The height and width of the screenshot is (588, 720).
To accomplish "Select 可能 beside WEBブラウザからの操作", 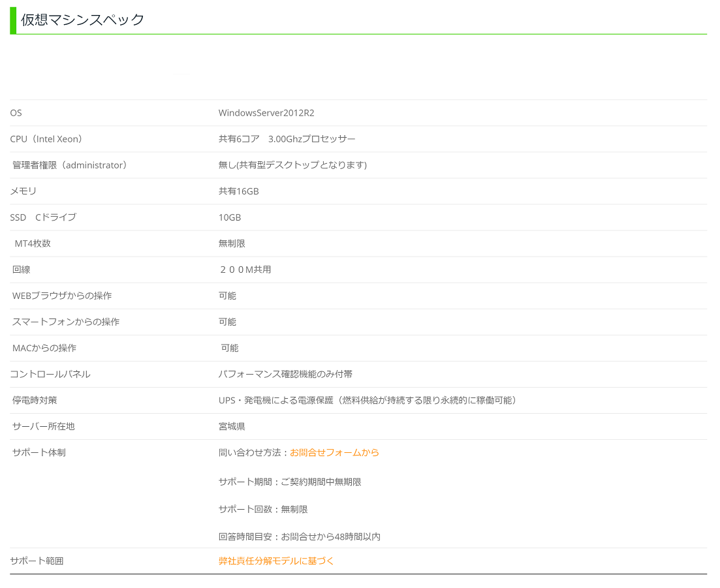I will (x=227, y=296).
